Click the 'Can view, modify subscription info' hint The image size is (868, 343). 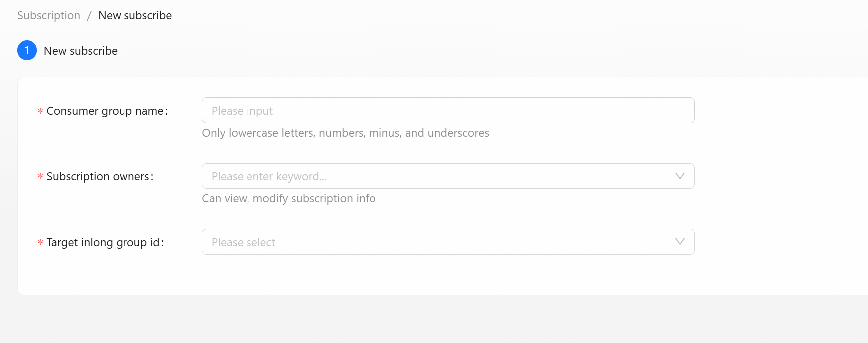coord(288,199)
